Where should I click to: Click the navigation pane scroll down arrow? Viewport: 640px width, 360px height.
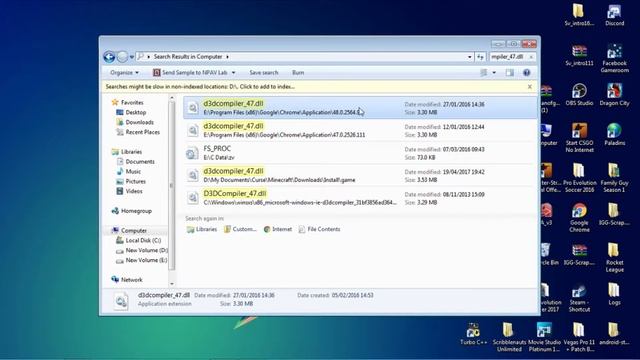point(172,284)
